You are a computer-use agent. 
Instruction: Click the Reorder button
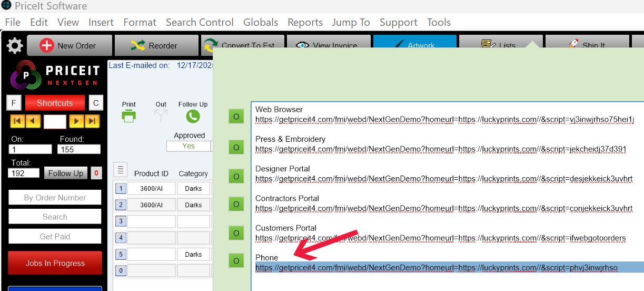156,46
